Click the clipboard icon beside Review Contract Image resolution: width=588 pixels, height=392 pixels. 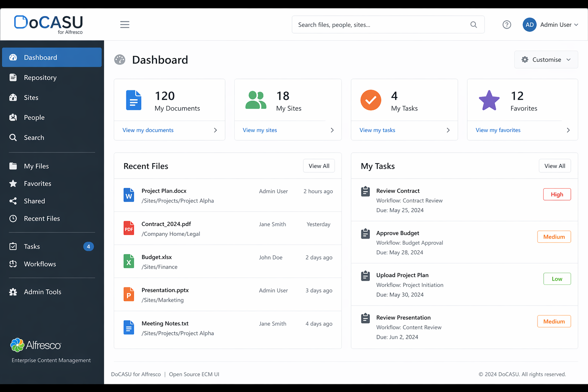(366, 191)
